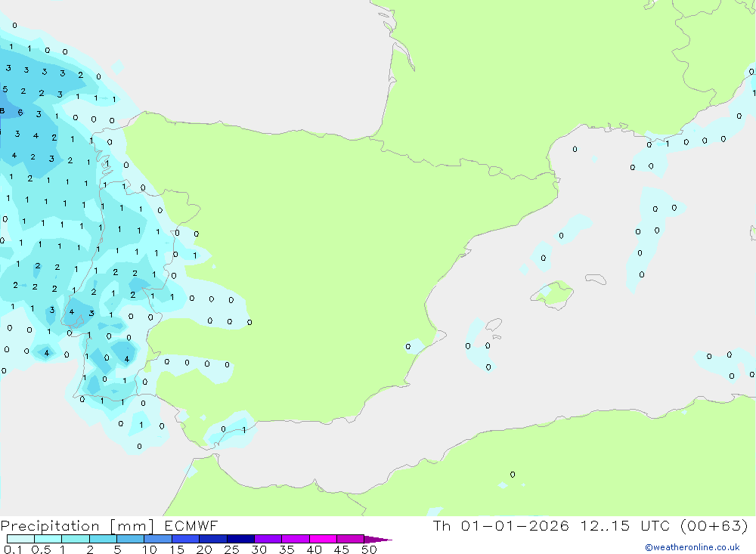This screenshot has width=756, height=554.
Task: Click the legend label '15'
Action: [x=177, y=549]
